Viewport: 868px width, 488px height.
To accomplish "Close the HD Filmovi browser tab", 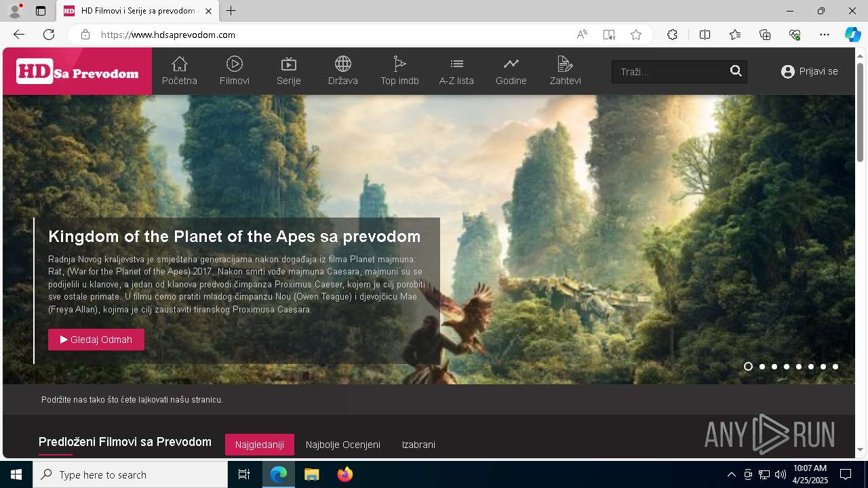I will pos(208,11).
